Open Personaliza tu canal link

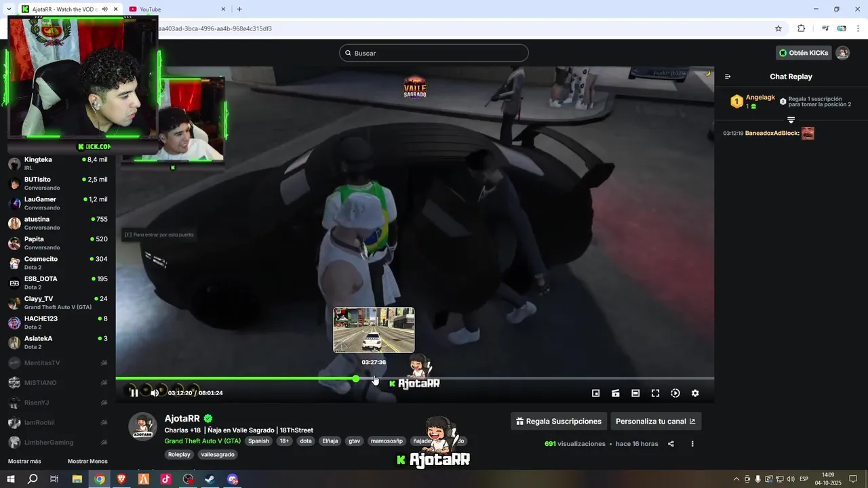(656, 421)
